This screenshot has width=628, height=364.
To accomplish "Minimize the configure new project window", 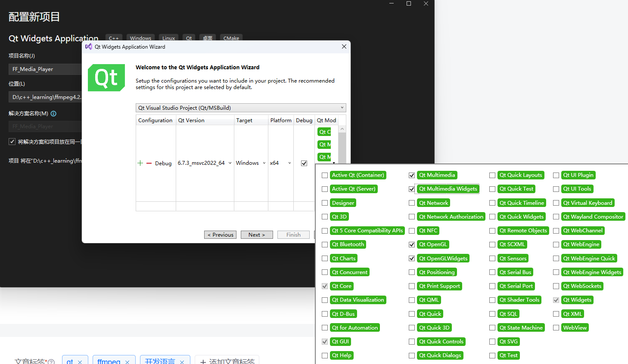I will [x=392, y=3].
